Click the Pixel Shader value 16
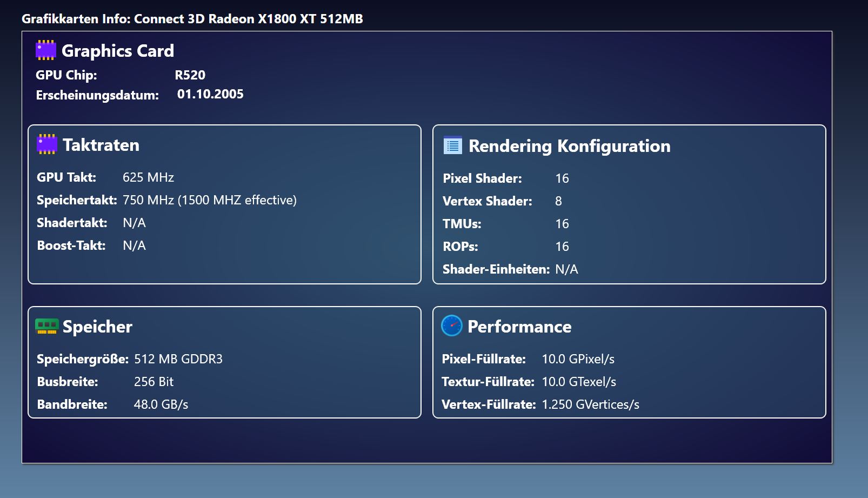 click(562, 178)
